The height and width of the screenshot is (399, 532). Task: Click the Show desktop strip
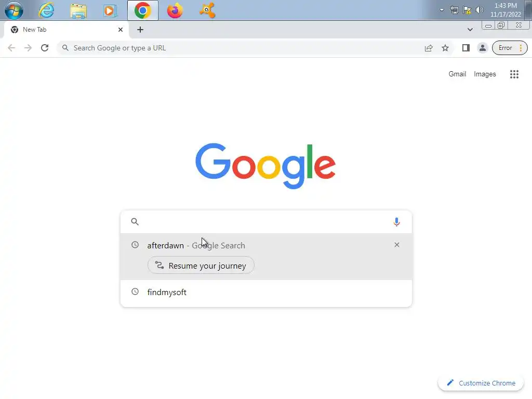(528, 10)
